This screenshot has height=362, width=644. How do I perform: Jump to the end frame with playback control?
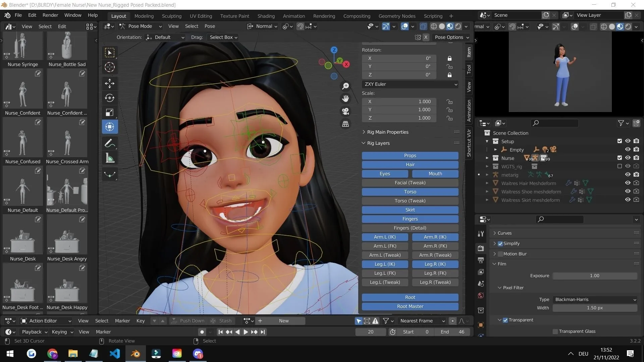tap(263, 332)
